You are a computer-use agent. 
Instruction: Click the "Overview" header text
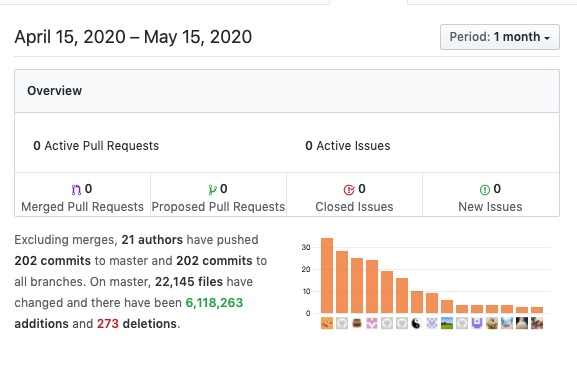(x=54, y=91)
